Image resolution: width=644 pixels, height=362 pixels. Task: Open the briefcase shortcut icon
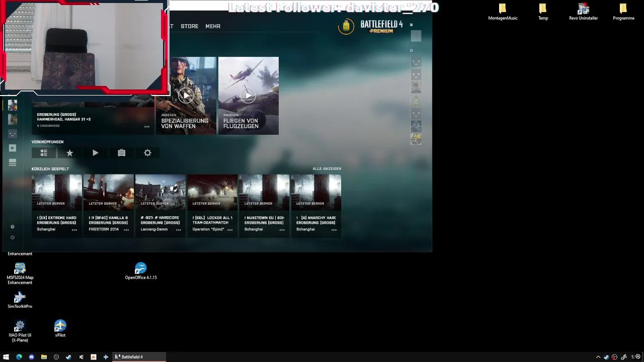point(121,153)
